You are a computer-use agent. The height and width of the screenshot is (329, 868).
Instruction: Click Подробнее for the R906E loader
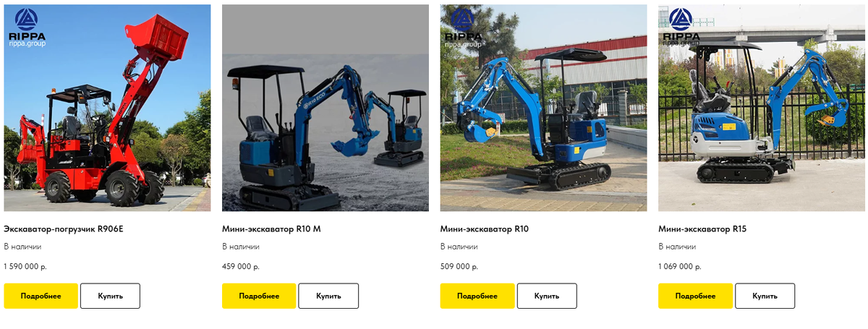point(41,296)
